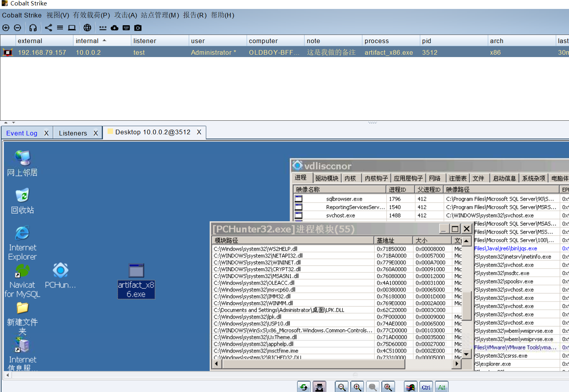Open the 视图(V) menu
Screen dimensions: 569x392
click(x=58, y=15)
